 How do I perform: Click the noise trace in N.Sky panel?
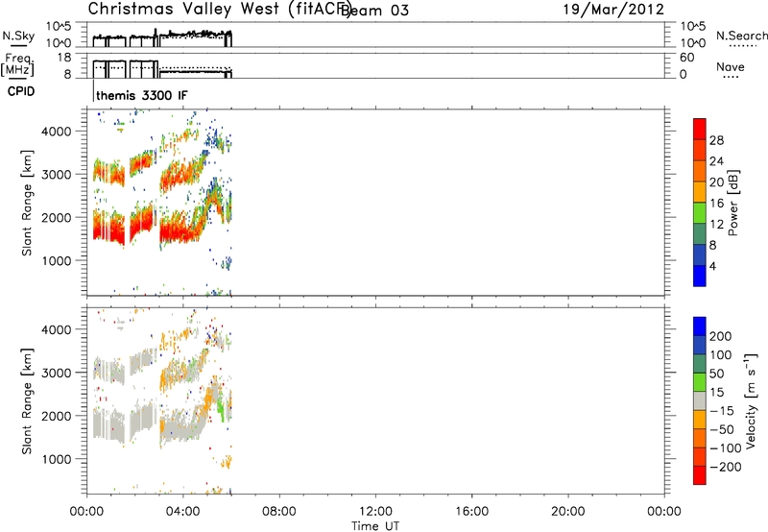point(161,38)
